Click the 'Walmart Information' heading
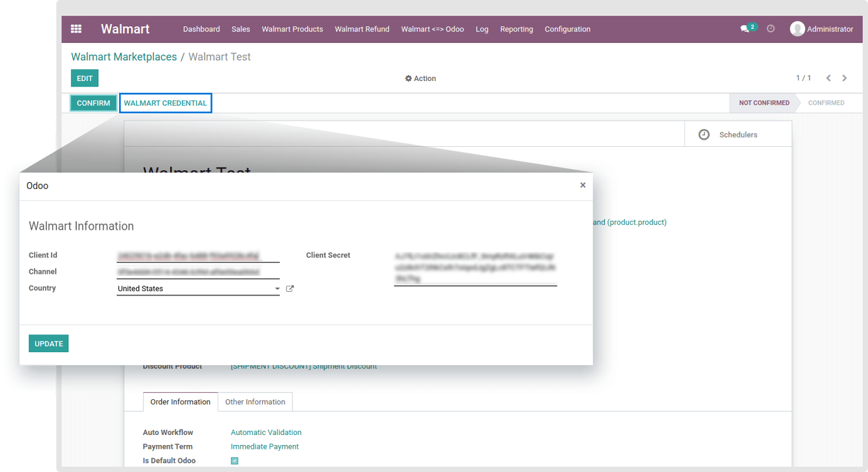The width and height of the screenshot is (868, 472). (x=82, y=226)
